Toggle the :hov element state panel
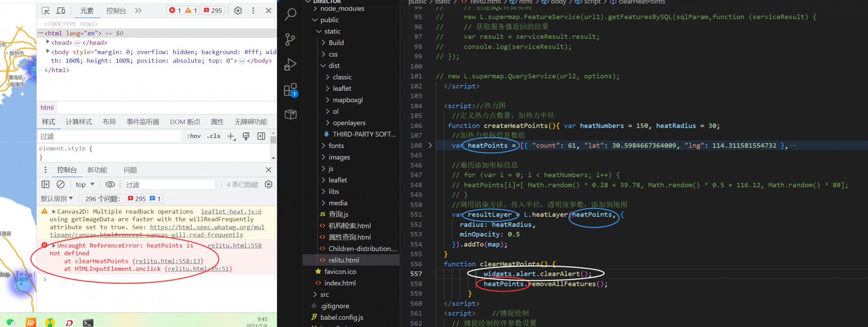The height and width of the screenshot is (327, 868). tap(194, 136)
